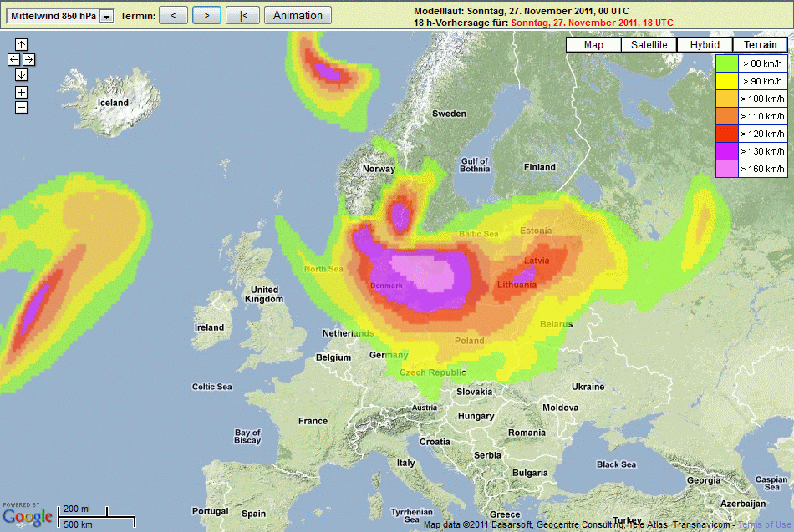Go to the previous forecast time step
Viewport: 794px width, 532px height.
click(x=173, y=15)
